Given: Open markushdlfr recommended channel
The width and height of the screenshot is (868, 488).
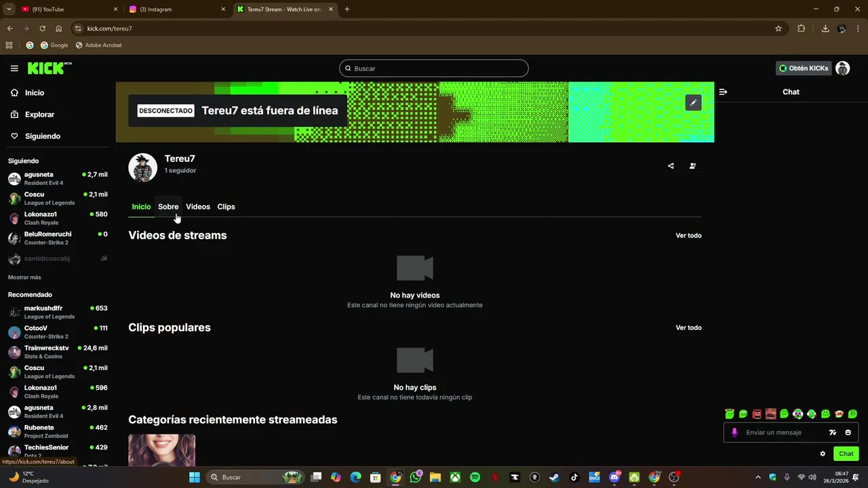Looking at the screenshot, I should 57,312.
